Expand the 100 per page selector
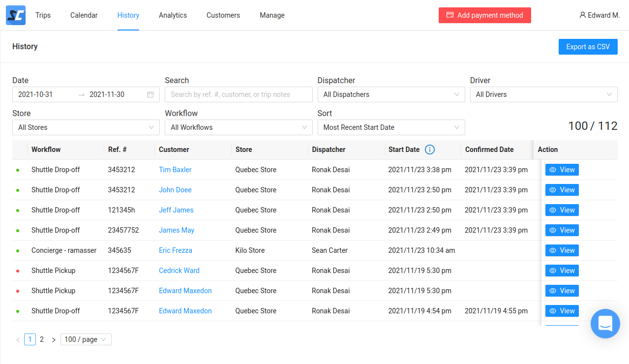Screen dimensions: 629x364 point(86,339)
